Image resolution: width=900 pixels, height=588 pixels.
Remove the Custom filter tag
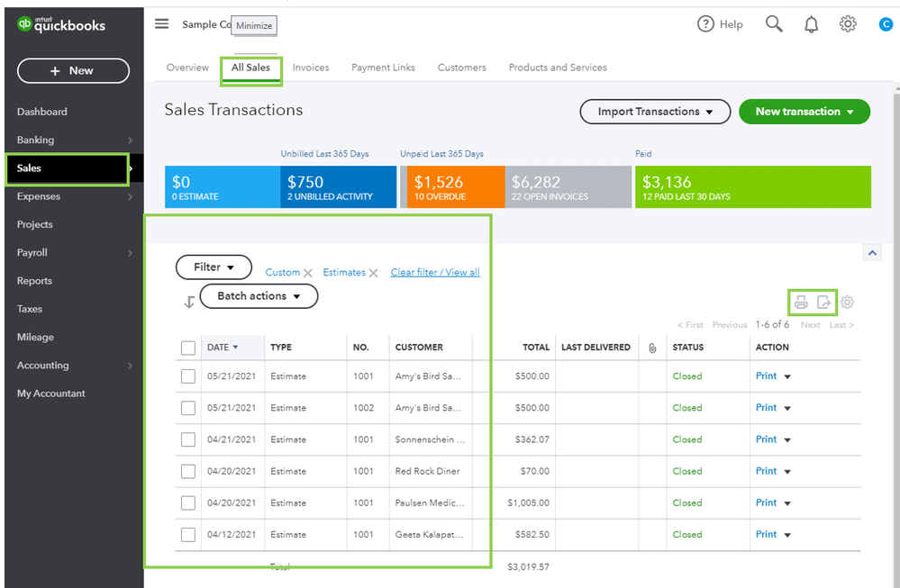click(307, 273)
